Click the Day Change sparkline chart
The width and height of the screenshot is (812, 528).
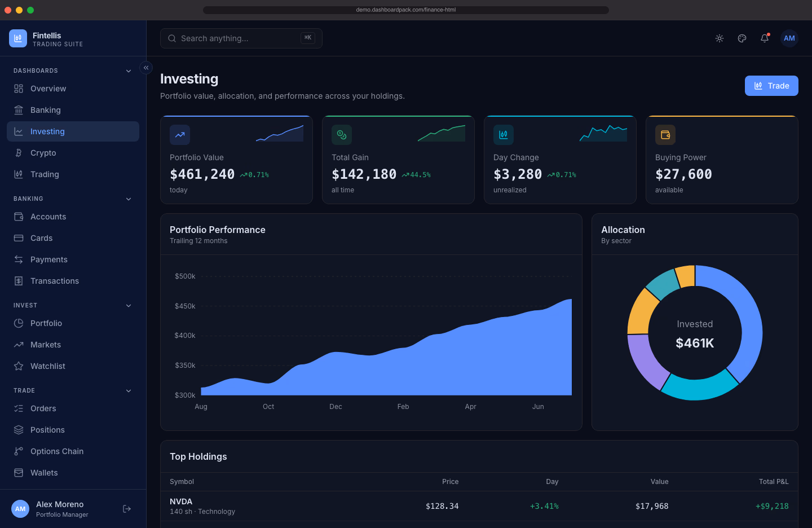click(603, 133)
